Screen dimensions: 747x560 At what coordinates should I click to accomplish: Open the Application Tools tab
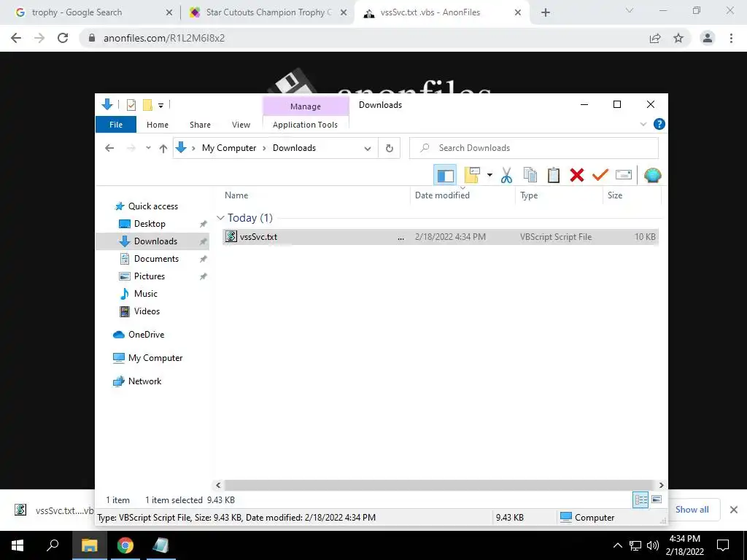point(305,125)
